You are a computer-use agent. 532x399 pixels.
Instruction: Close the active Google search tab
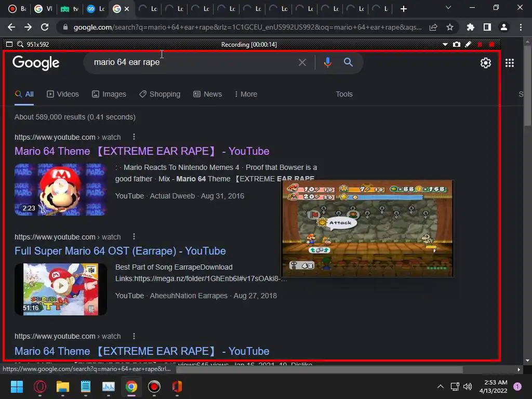pyautogui.click(x=127, y=9)
